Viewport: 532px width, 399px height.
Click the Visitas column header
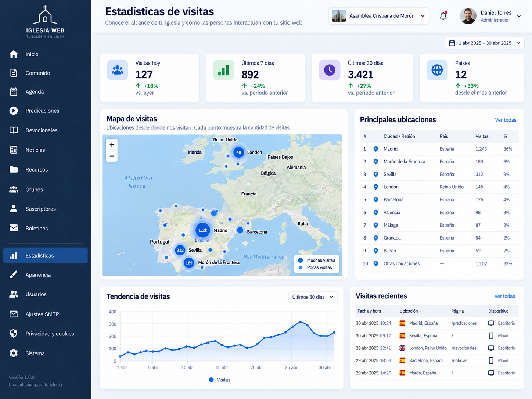(x=482, y=136)
